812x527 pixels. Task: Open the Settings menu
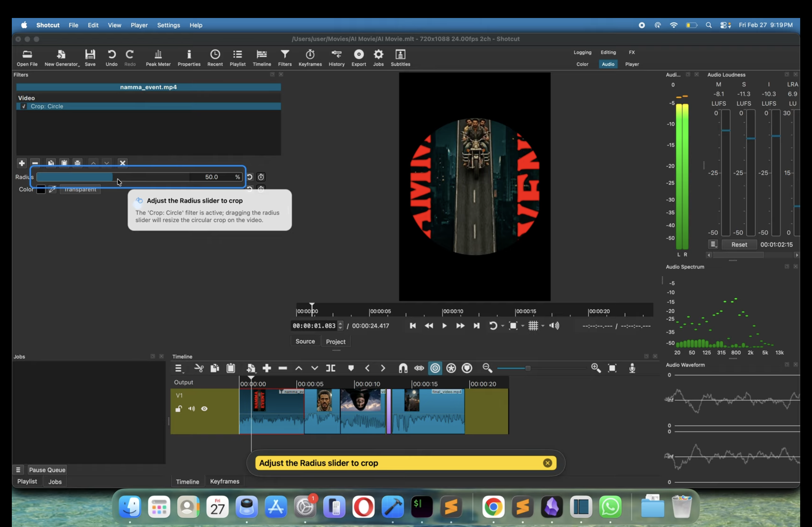[168, 25]
